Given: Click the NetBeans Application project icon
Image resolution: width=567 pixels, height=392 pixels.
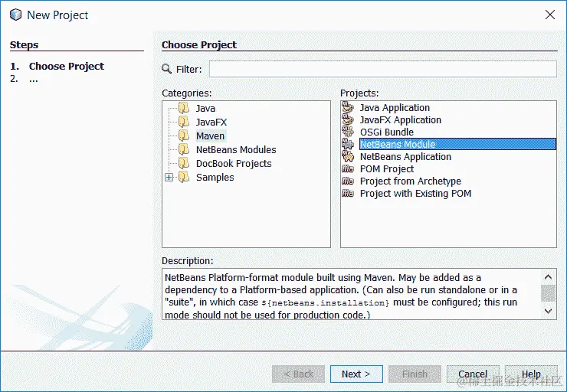Looking at the screenshot, I should [348, 156].
